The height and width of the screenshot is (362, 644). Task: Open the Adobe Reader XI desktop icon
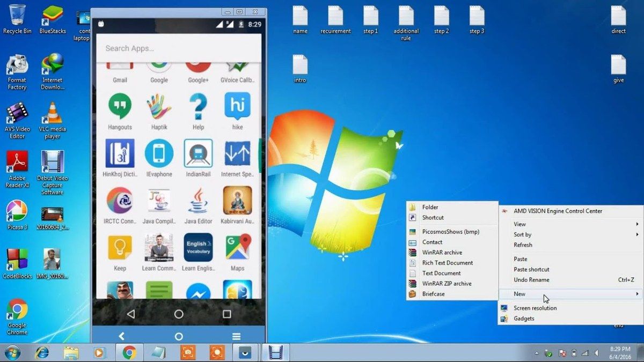[x=17, y=170]
